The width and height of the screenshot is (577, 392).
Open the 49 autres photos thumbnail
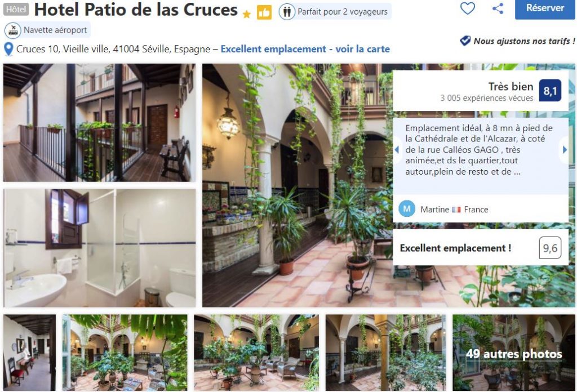pos(514,352)
